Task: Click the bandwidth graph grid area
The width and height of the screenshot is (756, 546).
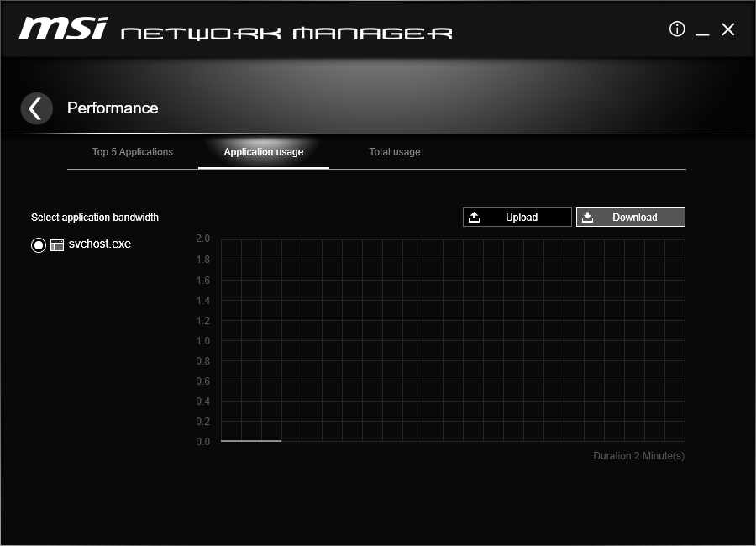Action: point(453,340)
